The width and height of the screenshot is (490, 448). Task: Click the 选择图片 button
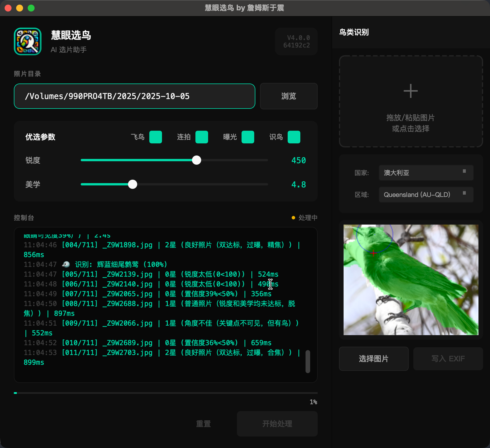click(374, 359)
